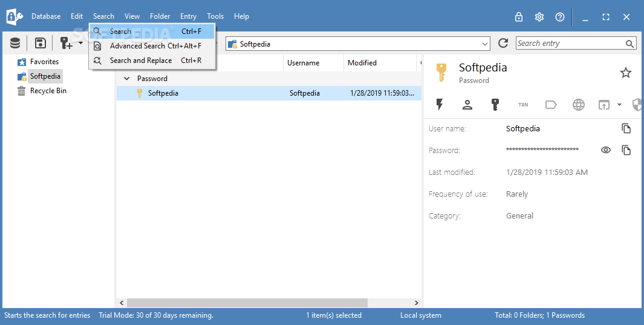
Task: Open add-entry dropdown arrow beside key-plus icon
Action: click(81, 43)
